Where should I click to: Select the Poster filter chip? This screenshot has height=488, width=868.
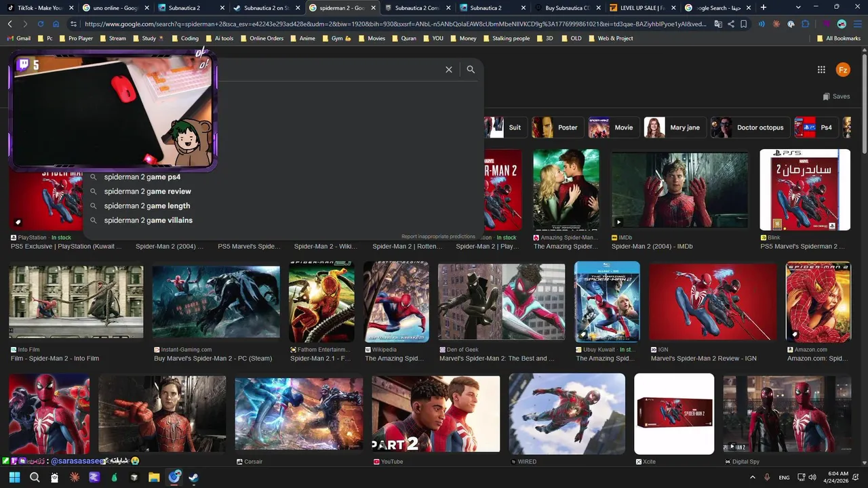[557, 127]
